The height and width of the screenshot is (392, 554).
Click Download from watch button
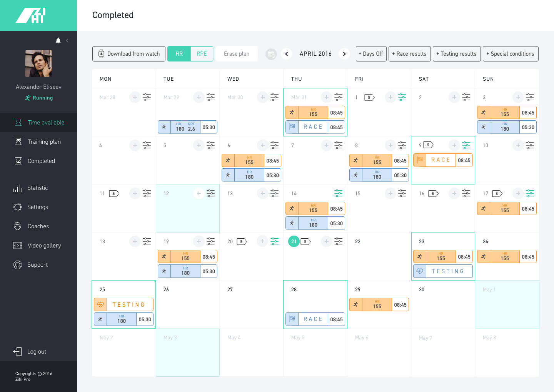coord(129,54)
